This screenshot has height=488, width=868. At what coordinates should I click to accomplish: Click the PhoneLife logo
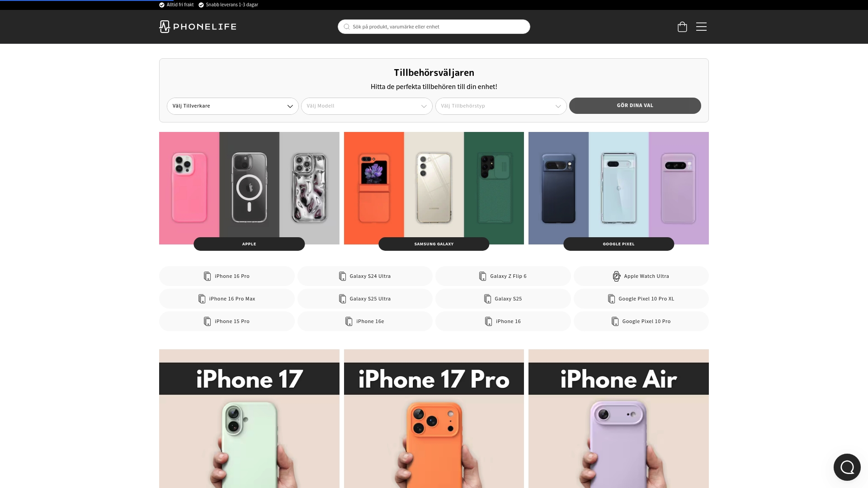tap(198, 27)
